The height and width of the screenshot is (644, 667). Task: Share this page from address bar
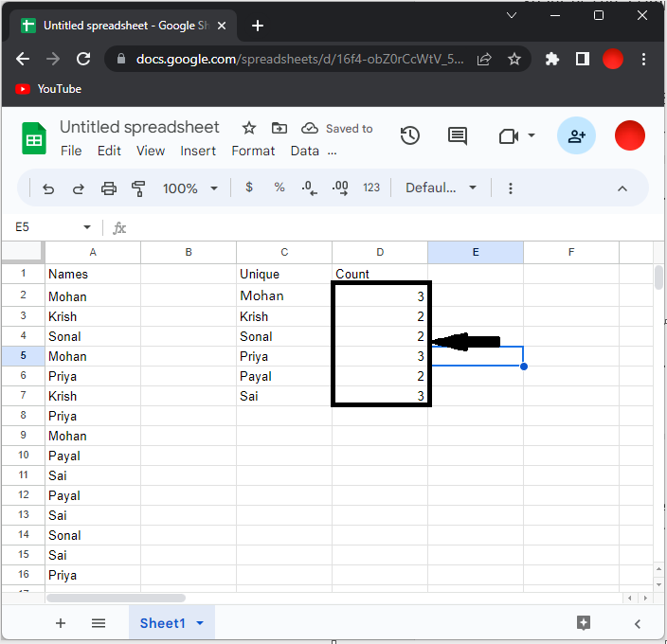click(x=484, y=59)
